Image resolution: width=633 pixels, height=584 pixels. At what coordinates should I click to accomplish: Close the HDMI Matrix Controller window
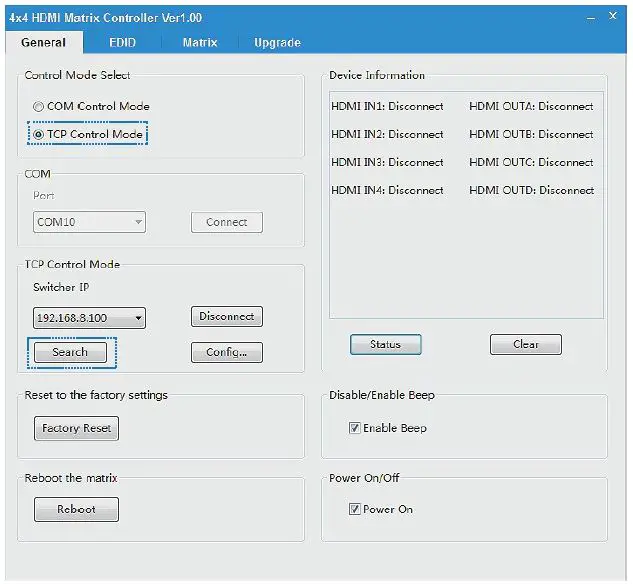point(613,16)
